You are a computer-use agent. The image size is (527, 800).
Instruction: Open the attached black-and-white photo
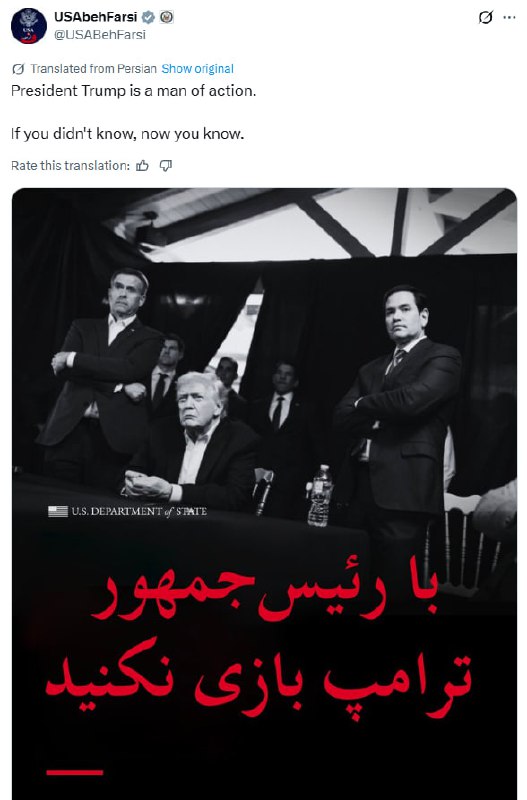pos(264,494)
